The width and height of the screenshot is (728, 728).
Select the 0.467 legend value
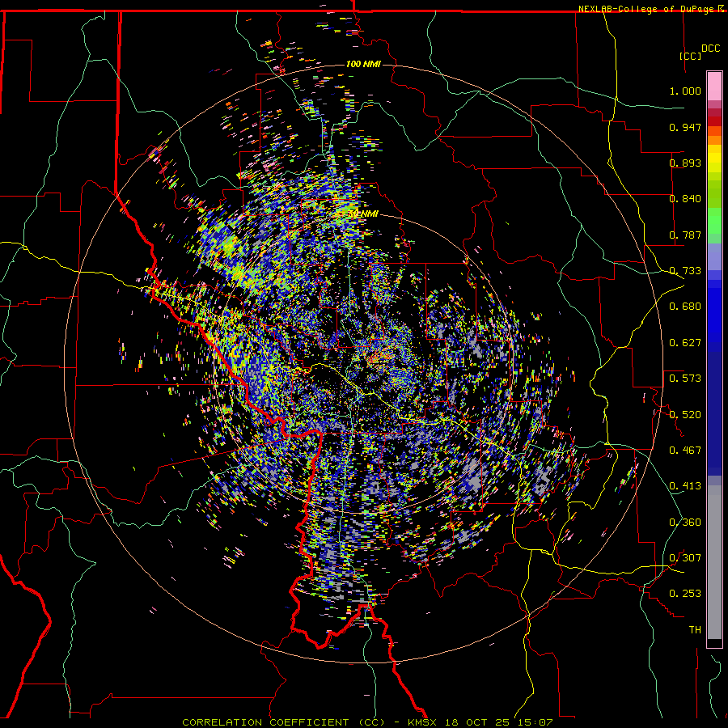(685, 450)
